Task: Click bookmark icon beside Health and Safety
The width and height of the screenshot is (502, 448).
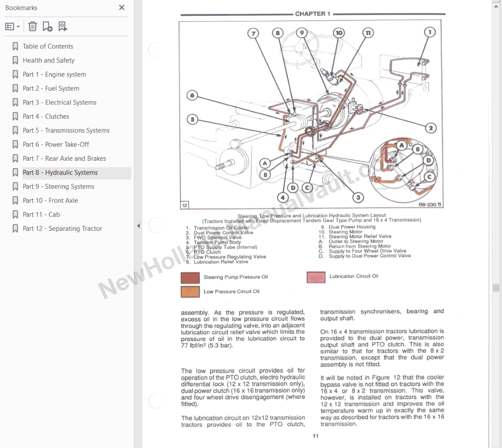Action: (x=15, y=60)
